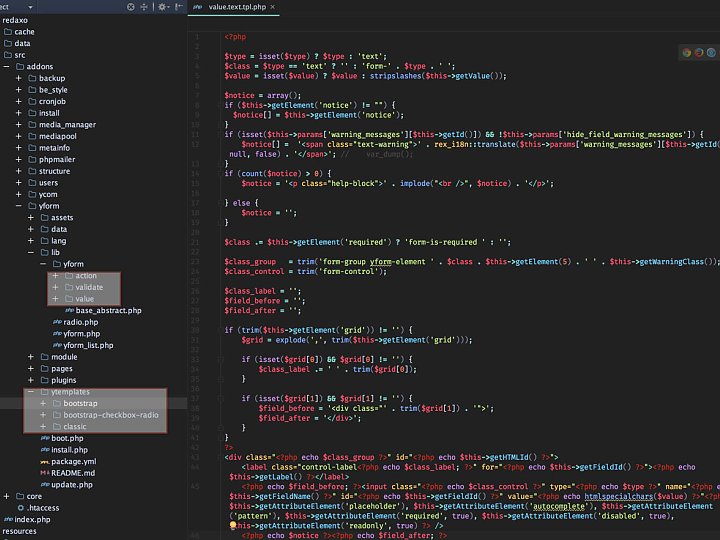Collapse the yform folder under lib
The image size is (720, 540).
[x=43, y=263]
